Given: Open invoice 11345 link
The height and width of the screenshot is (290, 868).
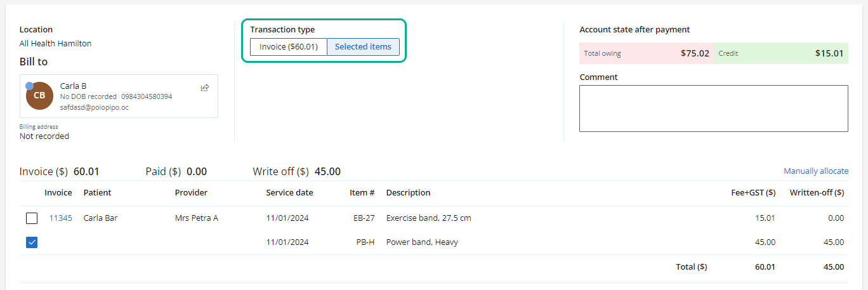Looking at the screenshot, I should click(x=61, y=218).
